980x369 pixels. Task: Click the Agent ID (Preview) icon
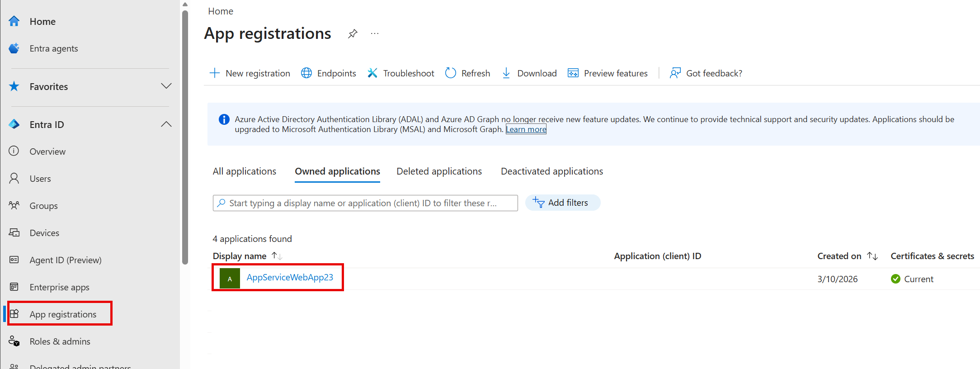click(14, 260)
